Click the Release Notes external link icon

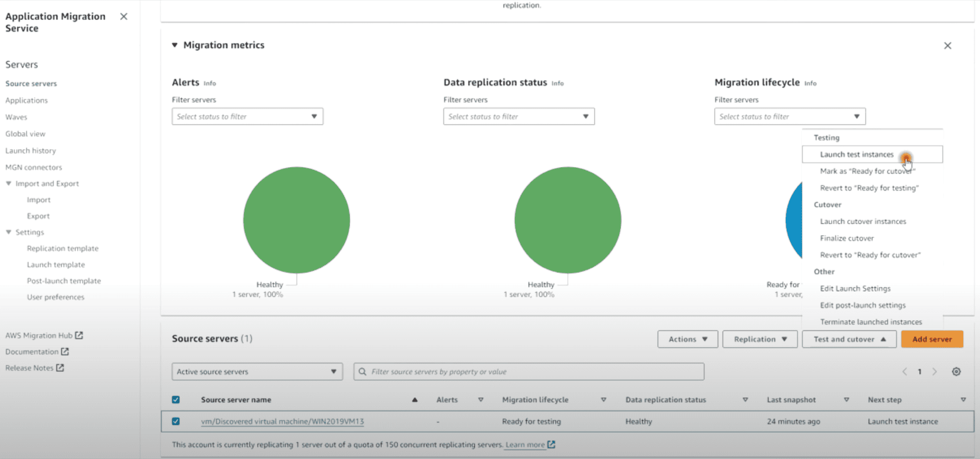point(60,368)
